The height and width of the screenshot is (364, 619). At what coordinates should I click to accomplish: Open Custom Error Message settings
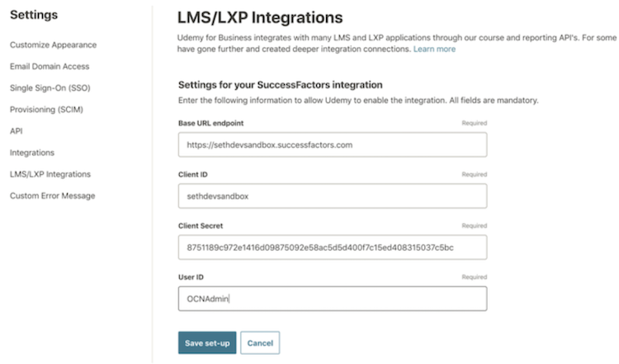tap(52, 196)
